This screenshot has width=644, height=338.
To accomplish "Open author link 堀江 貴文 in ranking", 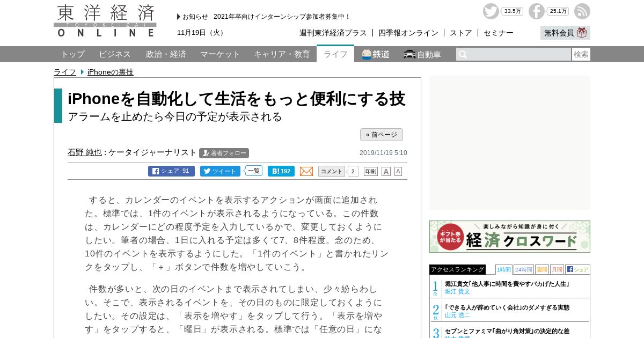I will [x=457, y=291].
